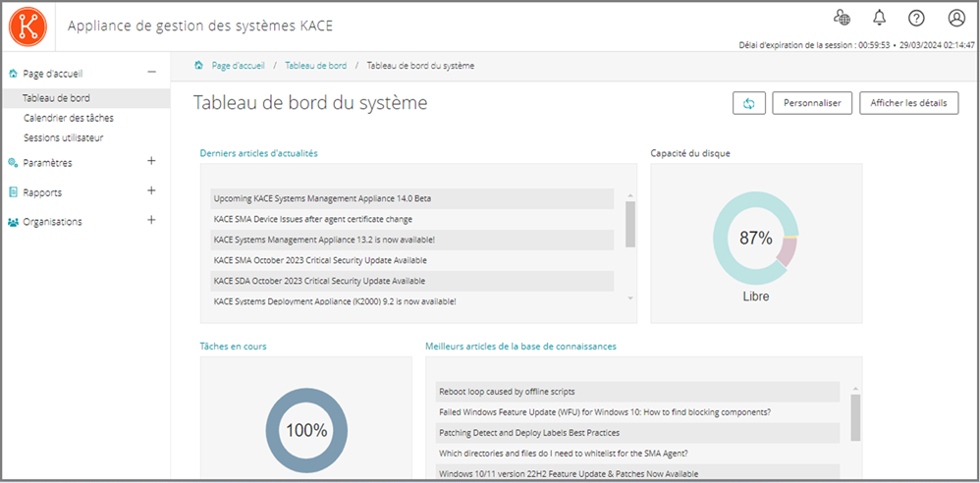Click the news list scrollbar thumb
Image resolution: width=980 pixels, height=483 pixels.
tap(630, 224)
